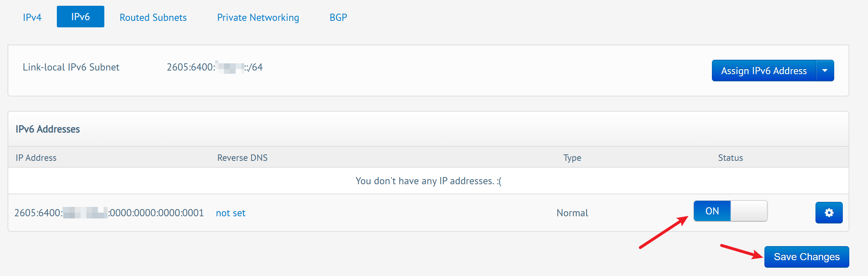
Task: Go to the Private Networking tab
Action: pos(258,17)
